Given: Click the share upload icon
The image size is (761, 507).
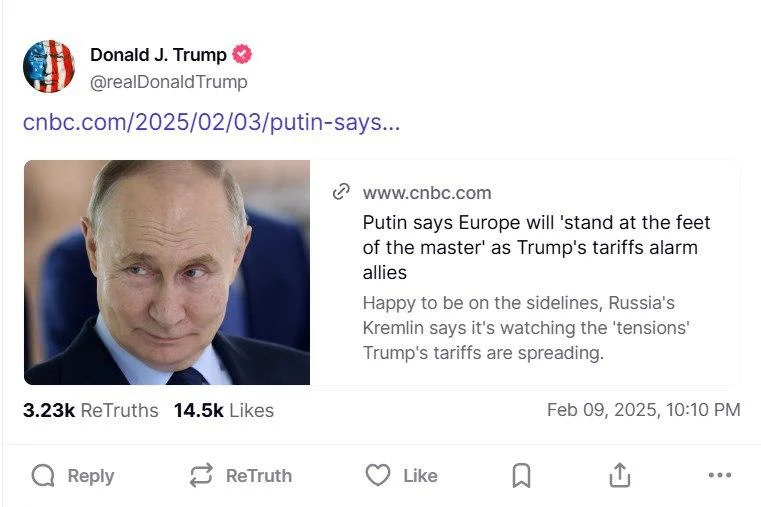Looking at the screenshot, I should click(619, 476).
